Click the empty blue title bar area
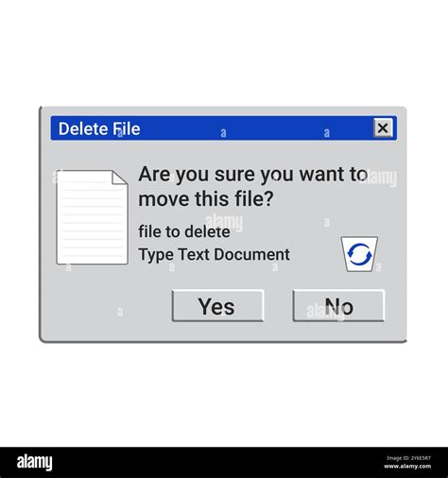 pos(255,128)
